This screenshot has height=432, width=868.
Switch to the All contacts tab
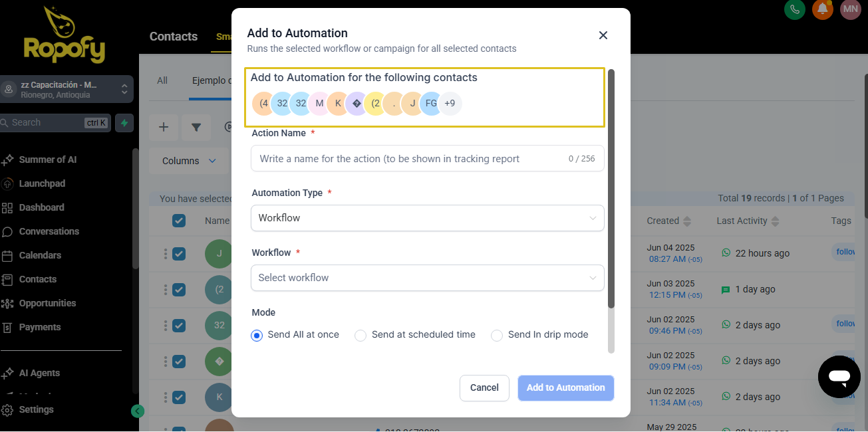(162, 80)
